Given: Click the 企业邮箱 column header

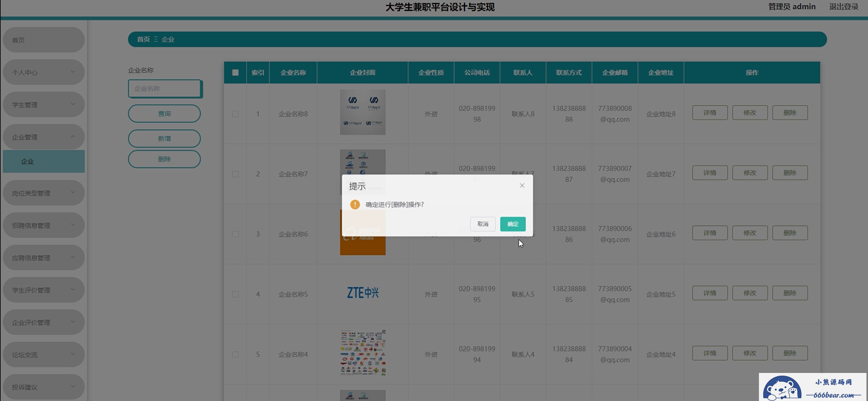Looking at the screenshot, I should [x=615, y=73].
